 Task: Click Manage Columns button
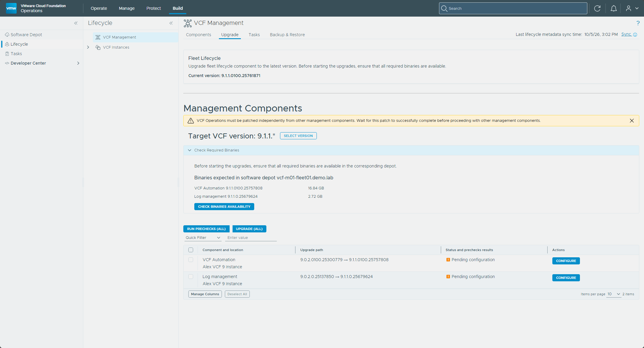[205, 294]
